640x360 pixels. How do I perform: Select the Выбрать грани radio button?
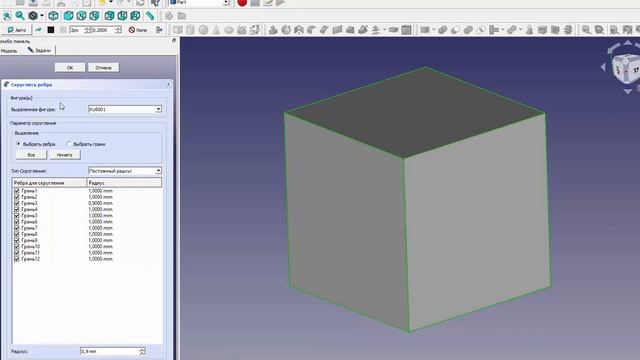click(x=69, y=144)
